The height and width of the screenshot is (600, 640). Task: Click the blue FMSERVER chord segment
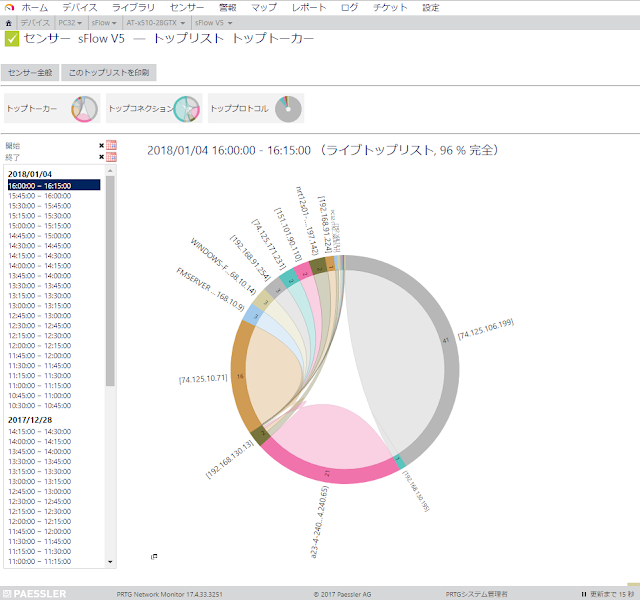(253, 316)
